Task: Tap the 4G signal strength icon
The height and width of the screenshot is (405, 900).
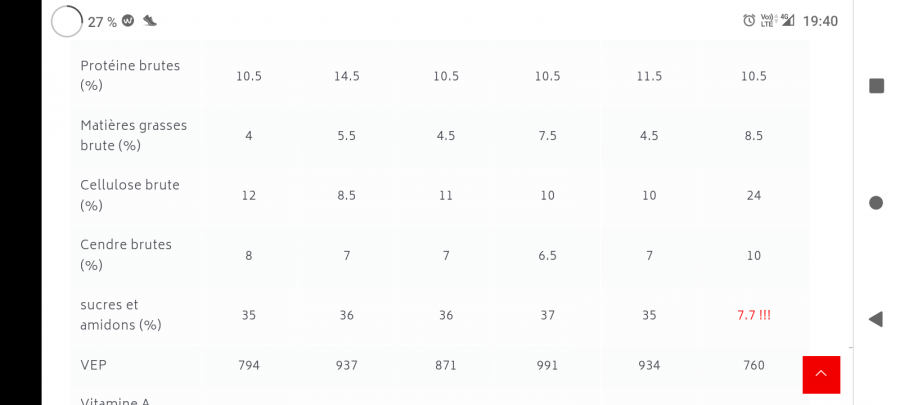Action: pos(787,20)
